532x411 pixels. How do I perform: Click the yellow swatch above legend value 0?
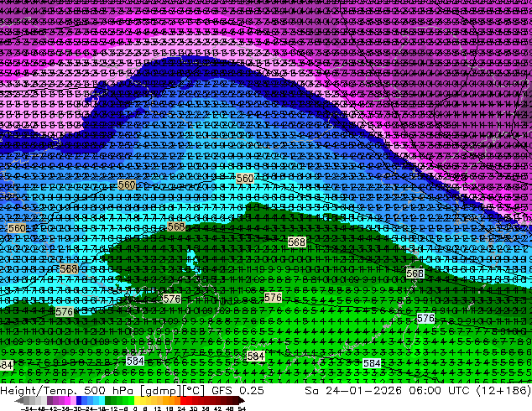[137, 400]
